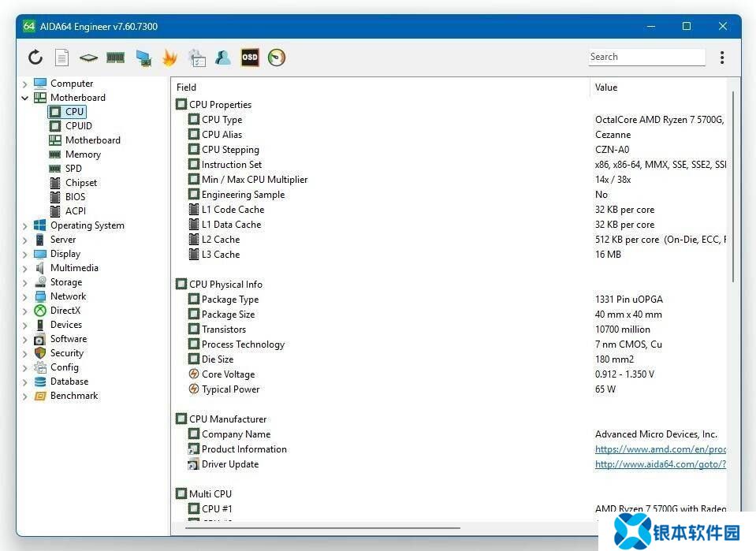Select CPU in the sidebar tree
Screen dimensions: 756x551
pos(67,112)
